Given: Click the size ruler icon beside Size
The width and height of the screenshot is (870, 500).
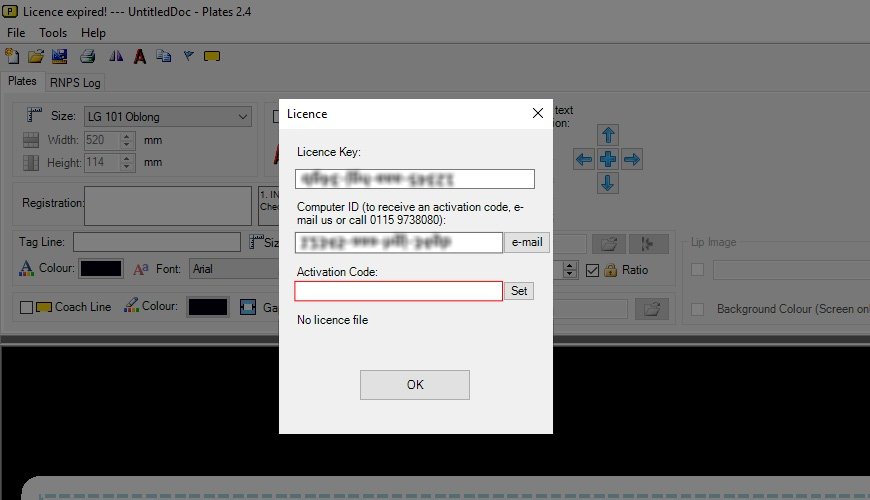Looking at the screenshot, I should [34, 115].
